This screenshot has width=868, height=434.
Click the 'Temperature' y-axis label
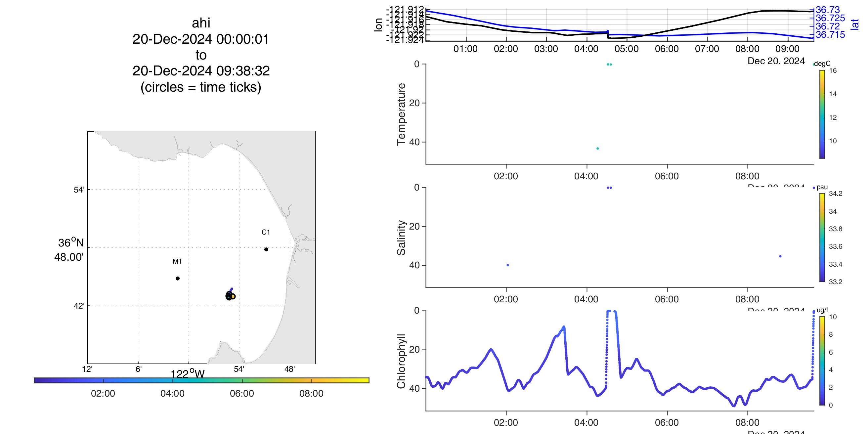pyautogui.click(x=401, y=114)
